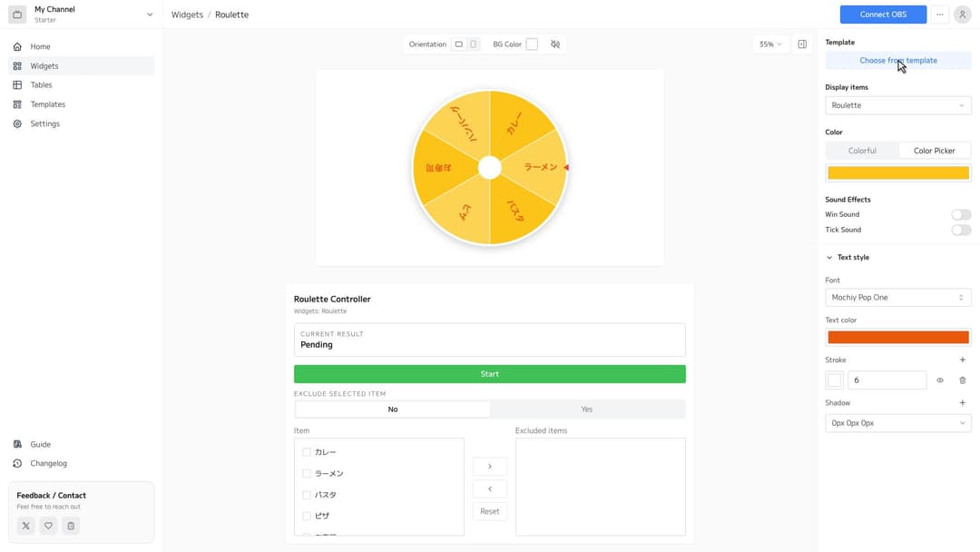Move item back with left arrow
The width and height of the screenshot is (980, 552).
click(490, 488)
